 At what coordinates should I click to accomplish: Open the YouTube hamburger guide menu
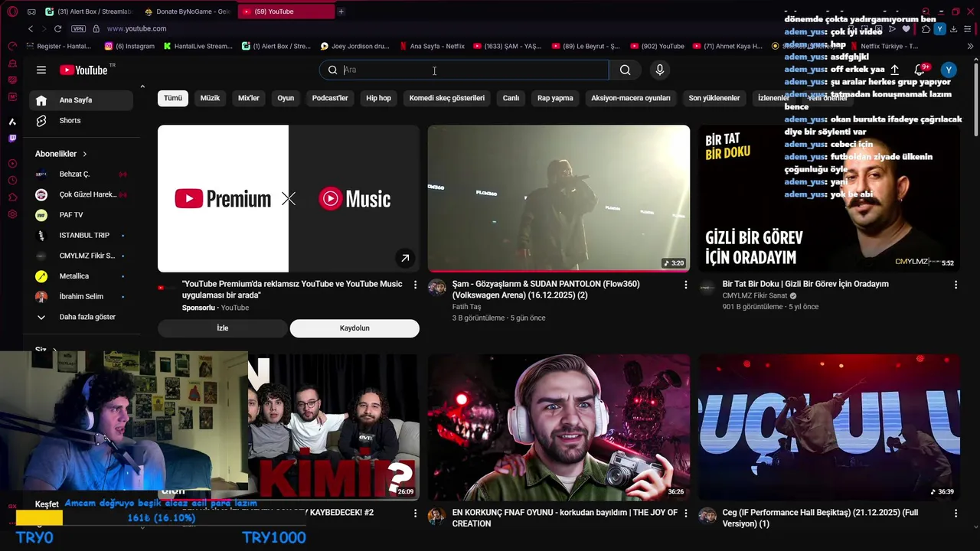pos(41,70)
